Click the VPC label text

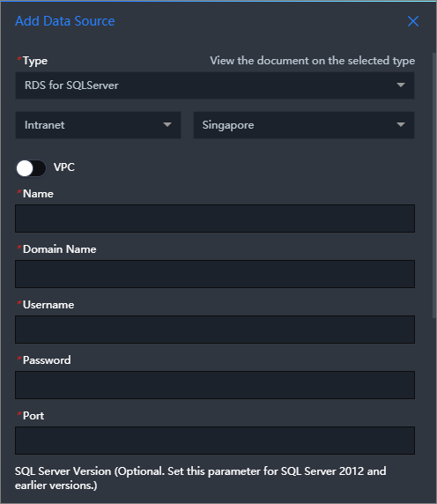[x=64, y=167]
